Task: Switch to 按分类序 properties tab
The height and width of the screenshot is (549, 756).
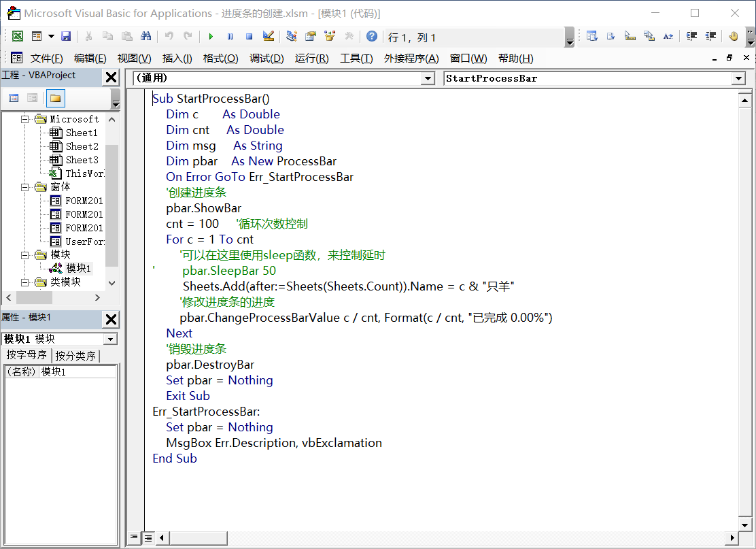Action: coord(76,356)
